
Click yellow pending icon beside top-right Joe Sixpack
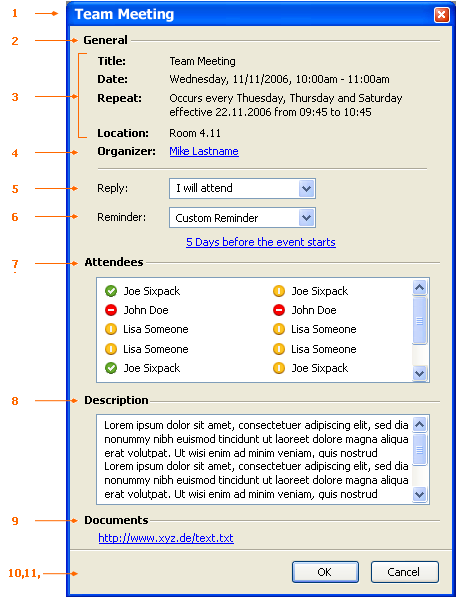coord(279,291)
